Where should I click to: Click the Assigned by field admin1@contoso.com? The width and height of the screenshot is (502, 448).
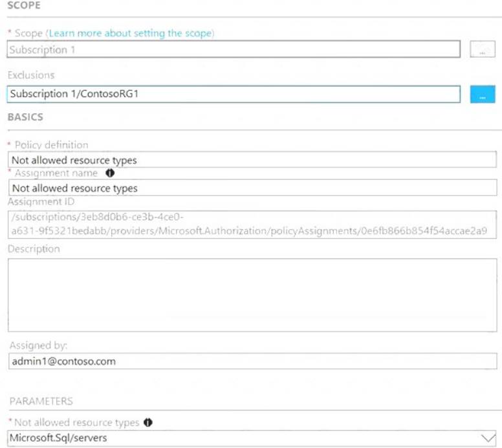252,361
